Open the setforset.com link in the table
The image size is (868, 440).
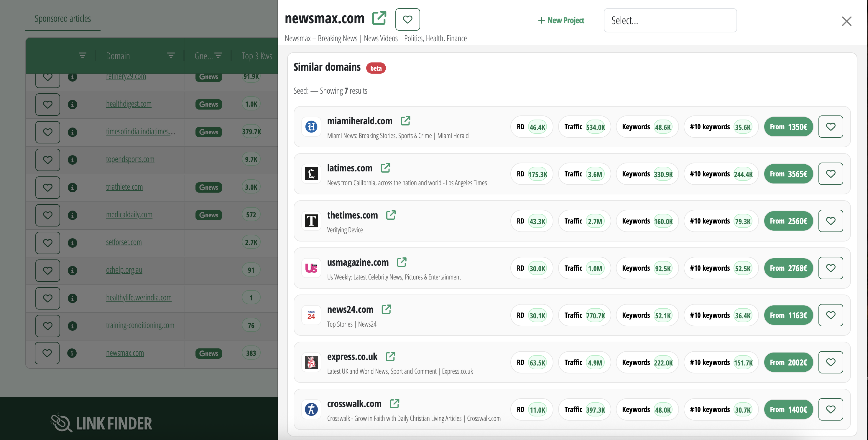[x=124, y=242]
